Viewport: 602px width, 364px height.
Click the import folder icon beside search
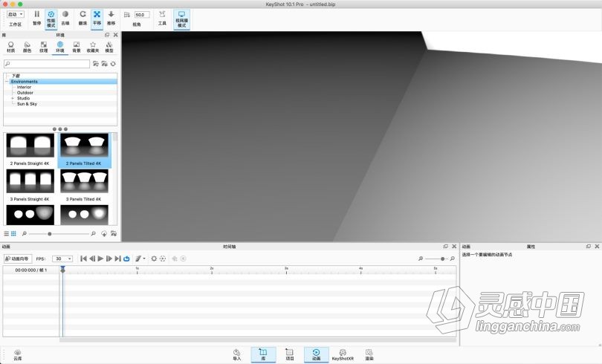click(x=105, y=64)
